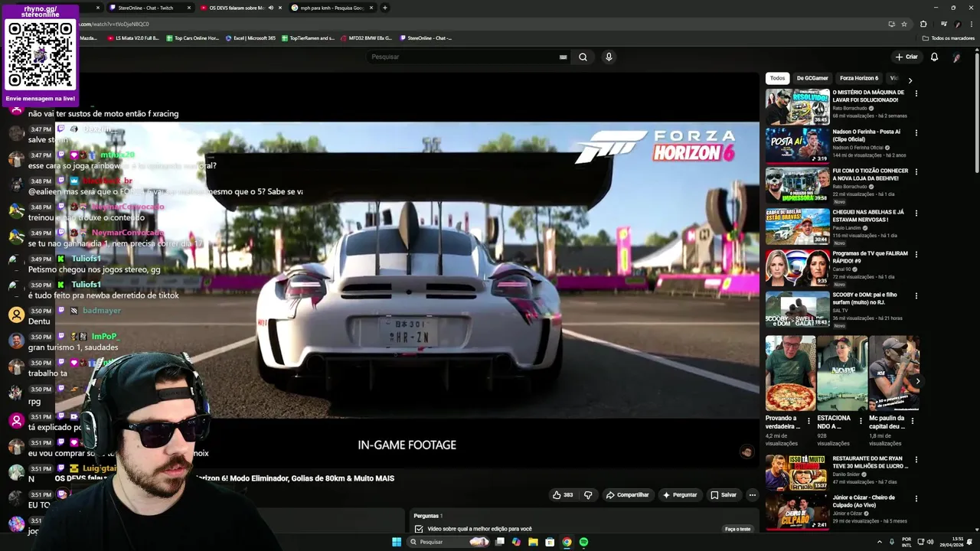The image size is (980, 551).
Task: Open options for 'CHEGUEI NAS ABELHAS' video
Action: pyautogui.click(x=916, y=213)
